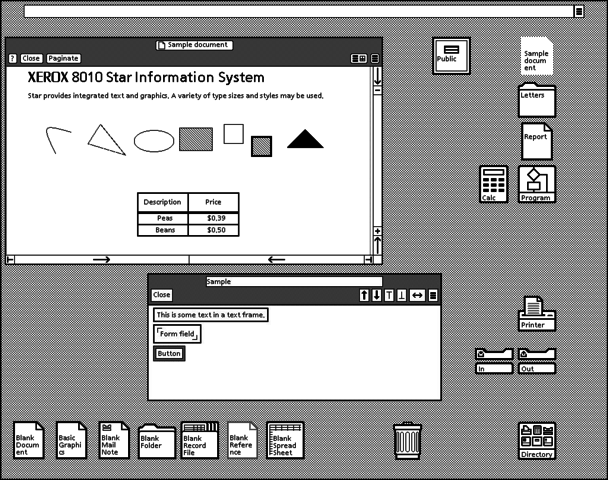Click the up arrow in Sample window
Screen dimensions: 608x480
tap(364, 295)
